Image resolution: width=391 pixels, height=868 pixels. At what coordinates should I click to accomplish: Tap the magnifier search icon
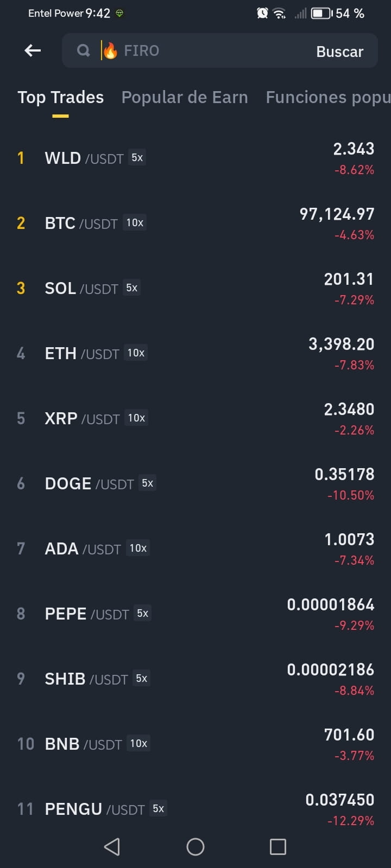point(83,50)
